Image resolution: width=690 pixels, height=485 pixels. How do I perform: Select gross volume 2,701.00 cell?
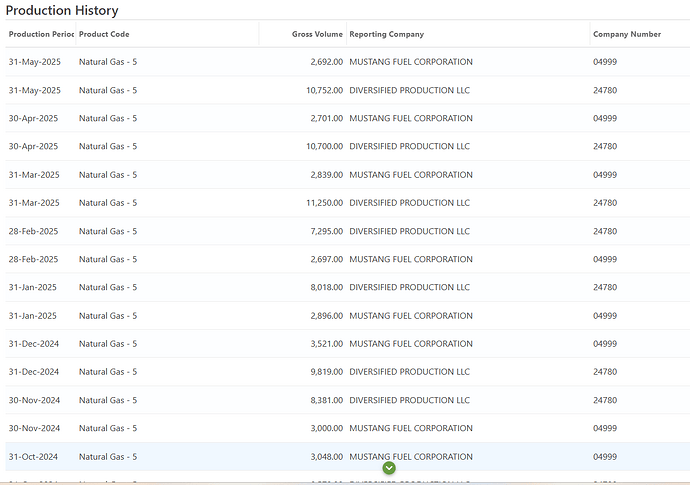pyautogui.click(x=327, y=118)
